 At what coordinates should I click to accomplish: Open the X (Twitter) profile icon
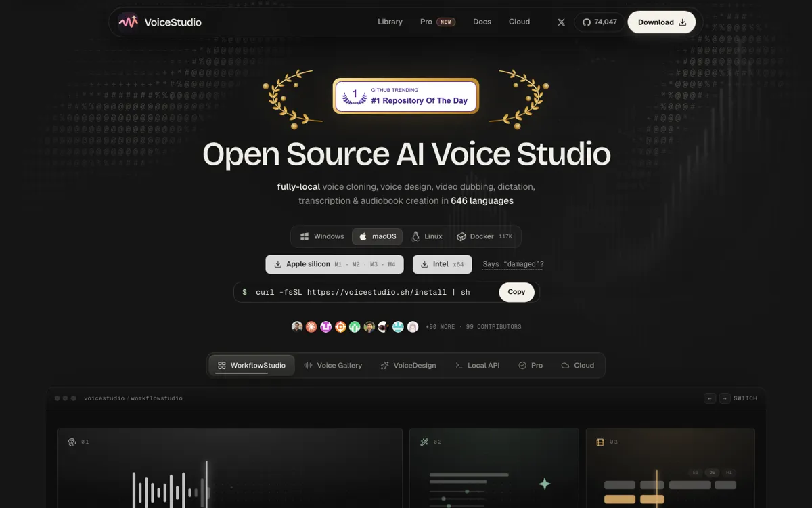561,22
